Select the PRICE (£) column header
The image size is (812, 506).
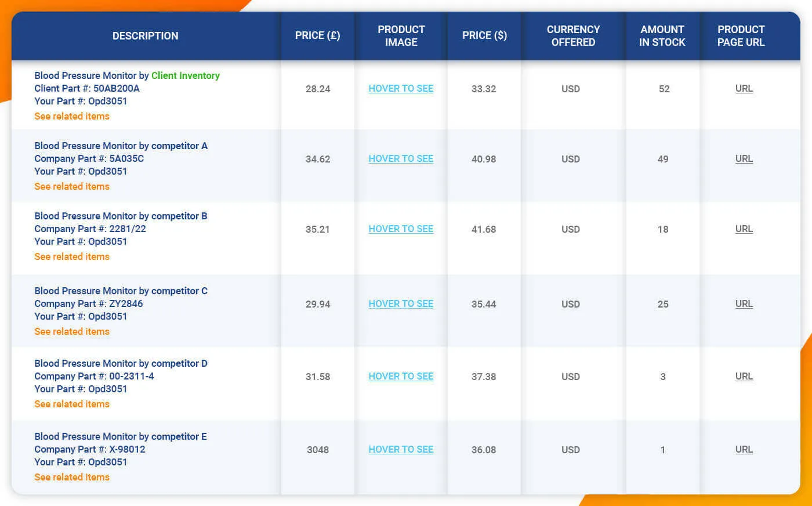(x=317, y=35)
